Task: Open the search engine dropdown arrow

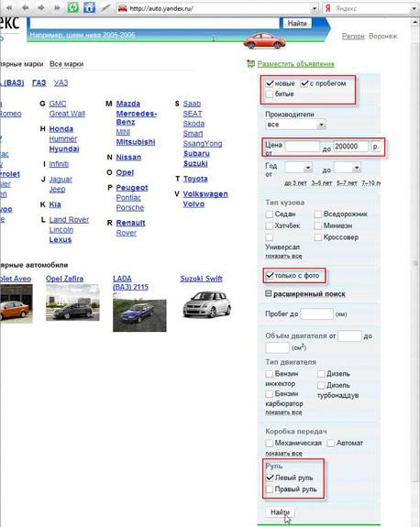Action: click(x=414, y=9)
